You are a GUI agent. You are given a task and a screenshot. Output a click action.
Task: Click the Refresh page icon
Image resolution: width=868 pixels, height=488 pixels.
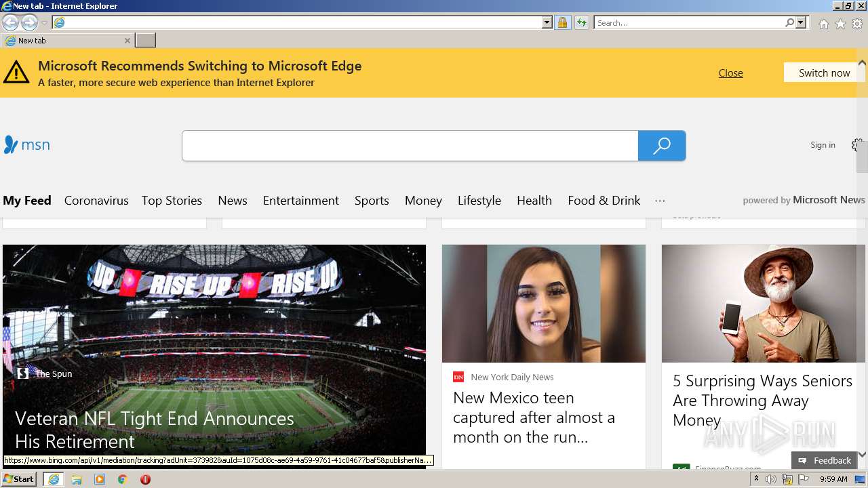(x=582, y=22)
